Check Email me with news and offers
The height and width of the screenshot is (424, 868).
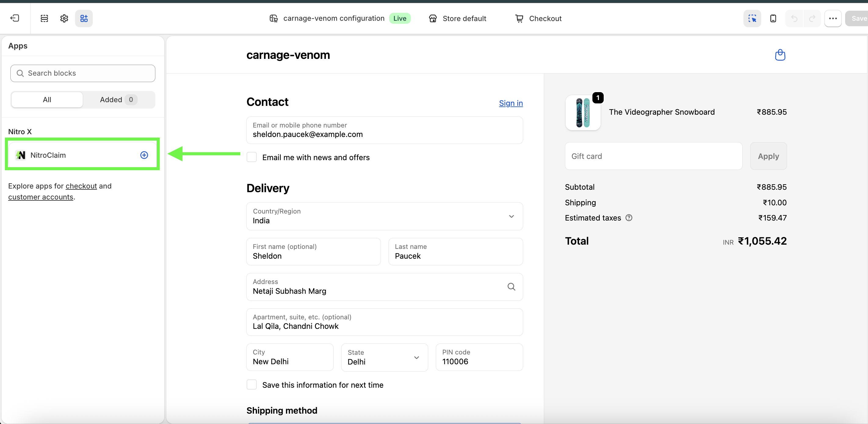click(252, 157)
